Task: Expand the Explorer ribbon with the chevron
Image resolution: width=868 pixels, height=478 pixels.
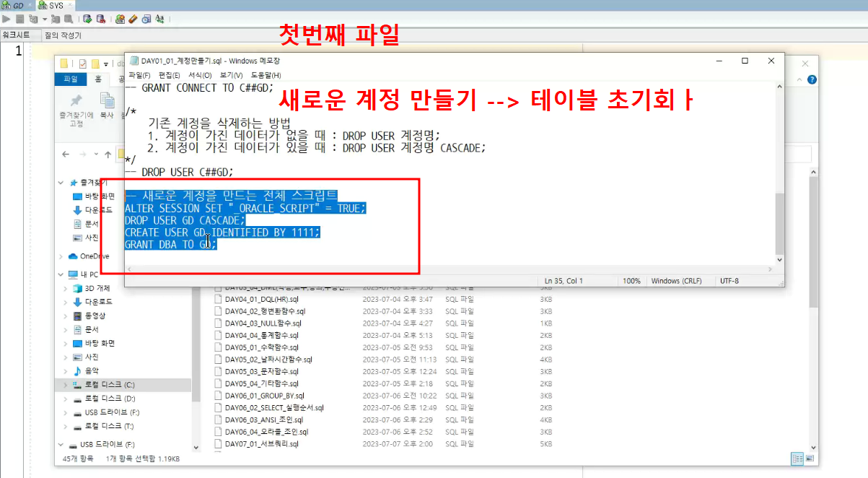Action: pyautogui.click(x=800, y=79)
